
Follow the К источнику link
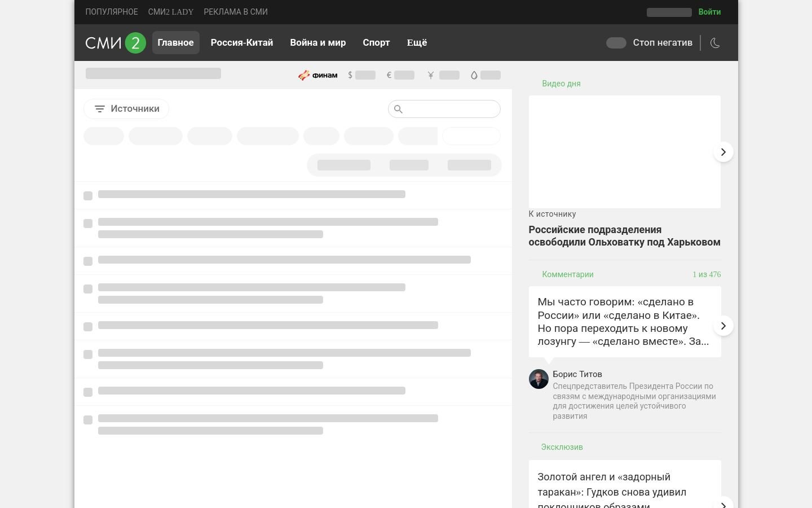[552, 214]
